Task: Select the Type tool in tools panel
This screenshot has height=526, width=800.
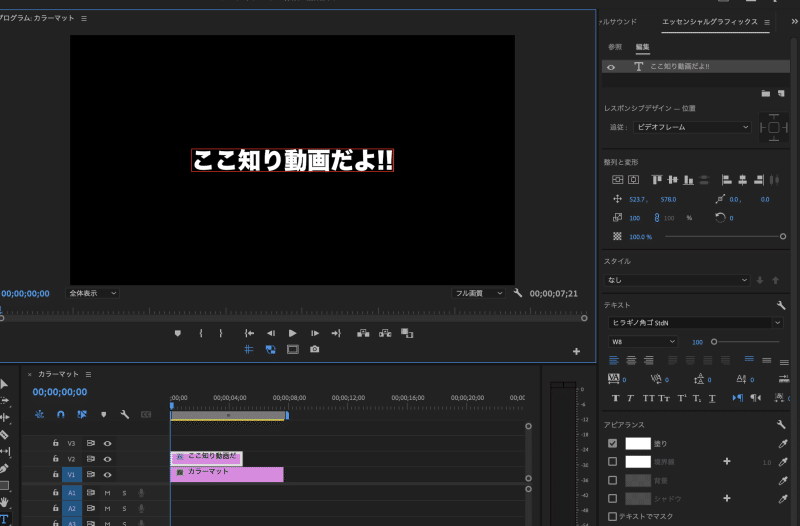Action: (x=4, y=520)
